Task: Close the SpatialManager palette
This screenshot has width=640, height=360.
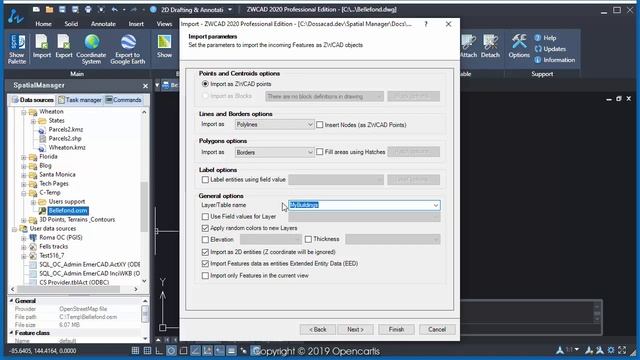Action: pos(145,86)
